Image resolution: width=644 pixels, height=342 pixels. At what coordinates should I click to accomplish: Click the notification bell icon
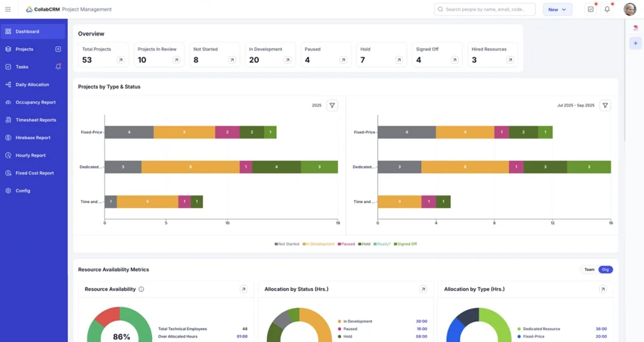point(607,9)
